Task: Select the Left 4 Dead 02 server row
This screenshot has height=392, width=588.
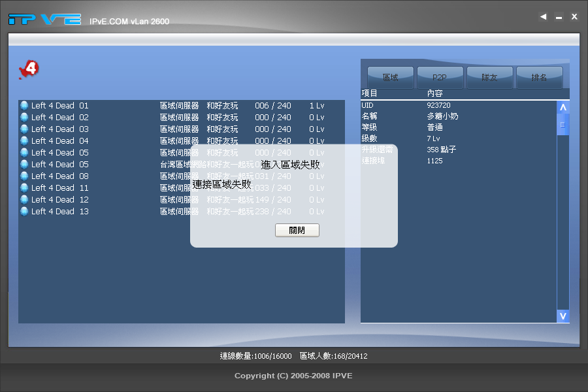Action: pyautogui.click(x=98, y=117)
